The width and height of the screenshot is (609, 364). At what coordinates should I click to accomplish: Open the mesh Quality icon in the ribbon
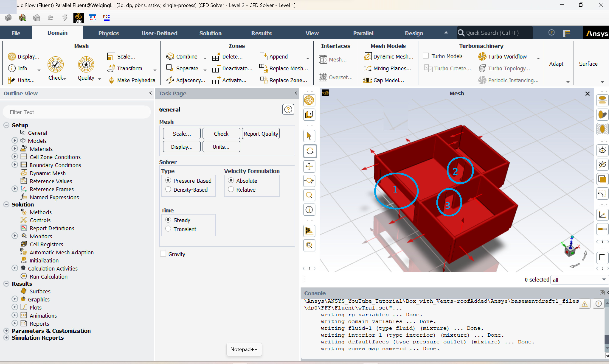click(x=86, y=64)
